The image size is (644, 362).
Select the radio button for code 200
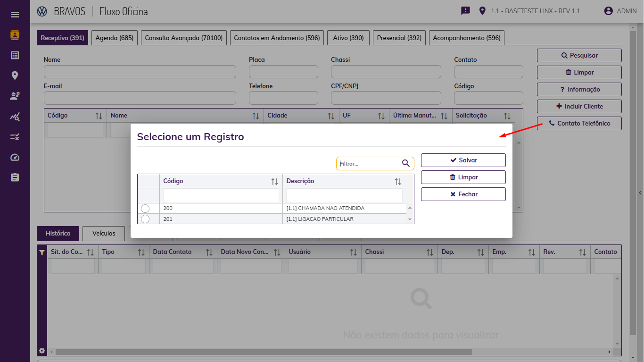(x=145, y=209)
